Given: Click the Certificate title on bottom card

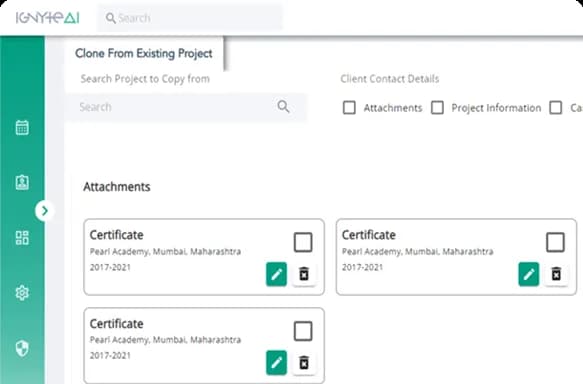Looking at the screenshot, I should [x=116, y=323].
